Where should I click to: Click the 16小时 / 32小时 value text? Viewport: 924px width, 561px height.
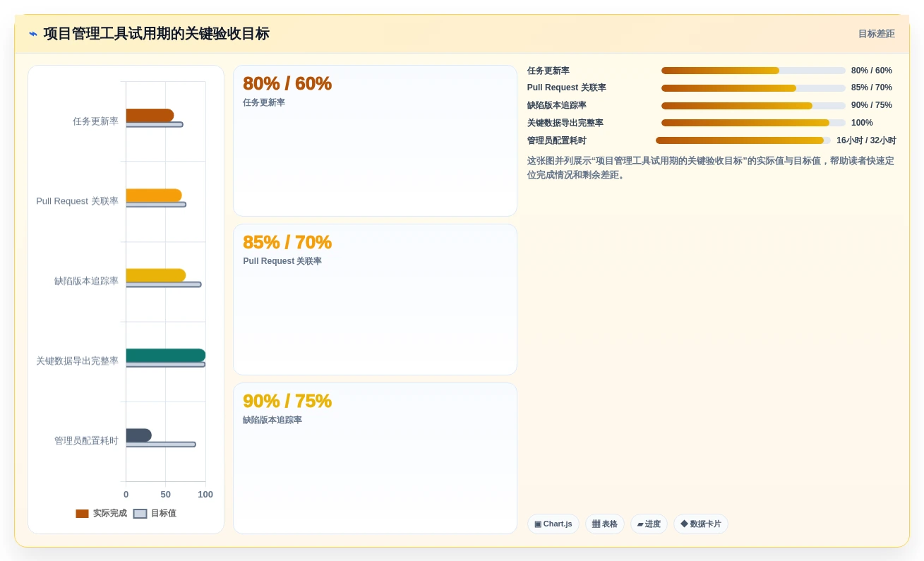pyautogui.click(x=866, y=140)
